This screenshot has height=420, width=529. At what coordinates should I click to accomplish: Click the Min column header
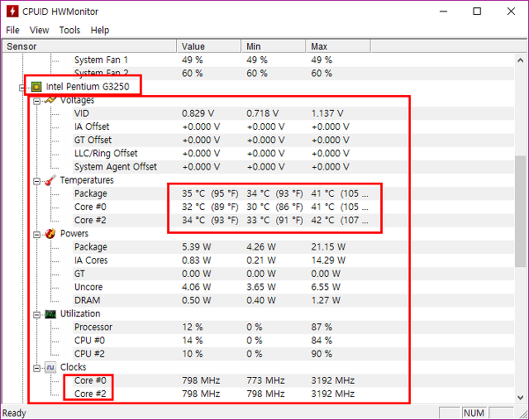pos(274,46)
